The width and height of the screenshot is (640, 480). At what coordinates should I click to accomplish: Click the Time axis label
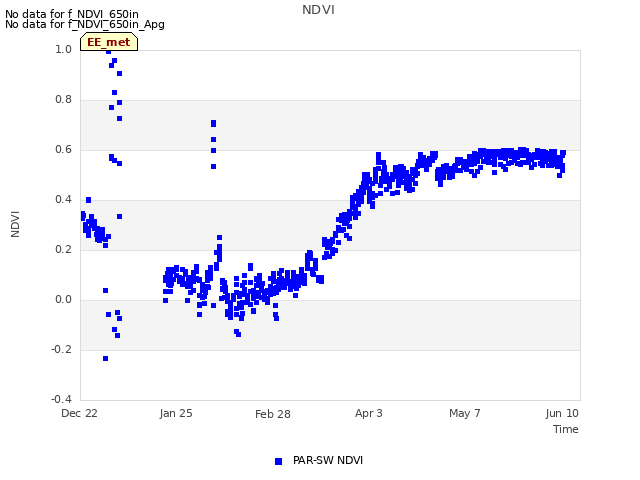pos(566,429)
